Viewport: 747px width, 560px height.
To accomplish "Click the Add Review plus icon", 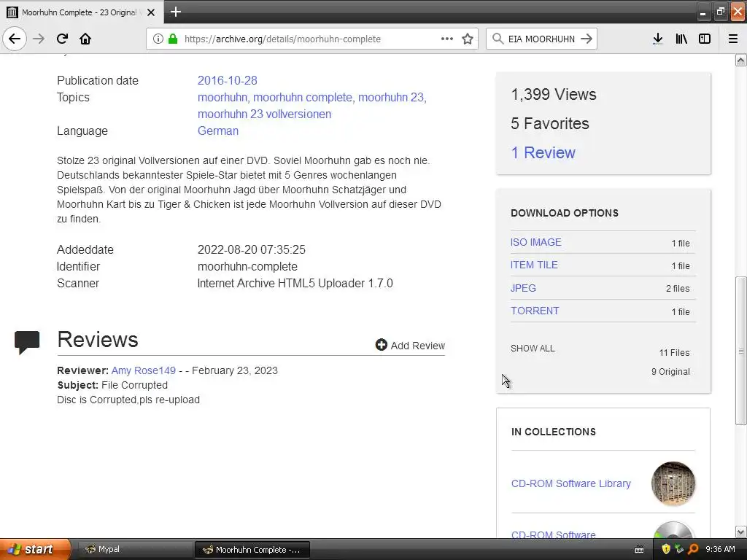I will pyautogui.click(x=381, y=345).
